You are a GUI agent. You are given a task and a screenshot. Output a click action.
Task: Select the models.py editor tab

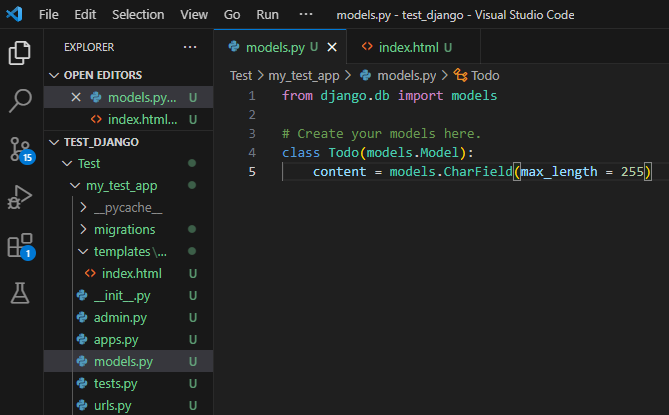tap(280, 47)
